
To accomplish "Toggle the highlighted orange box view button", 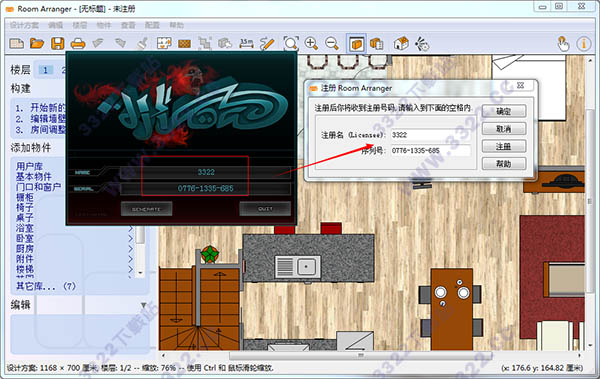I will click(357, 43).
